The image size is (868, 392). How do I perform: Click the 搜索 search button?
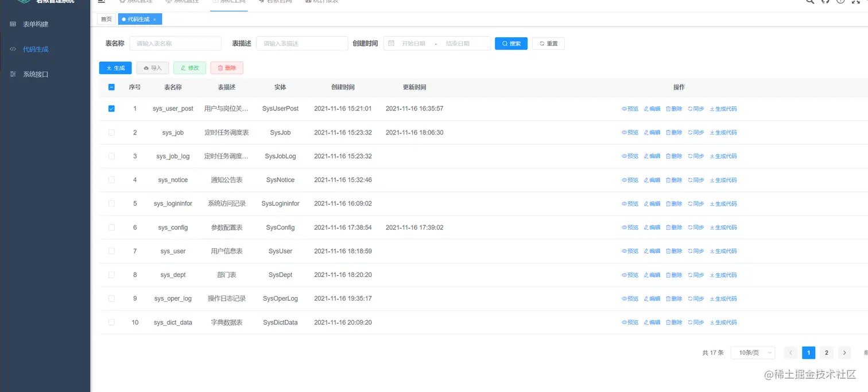tap(511, 44)
